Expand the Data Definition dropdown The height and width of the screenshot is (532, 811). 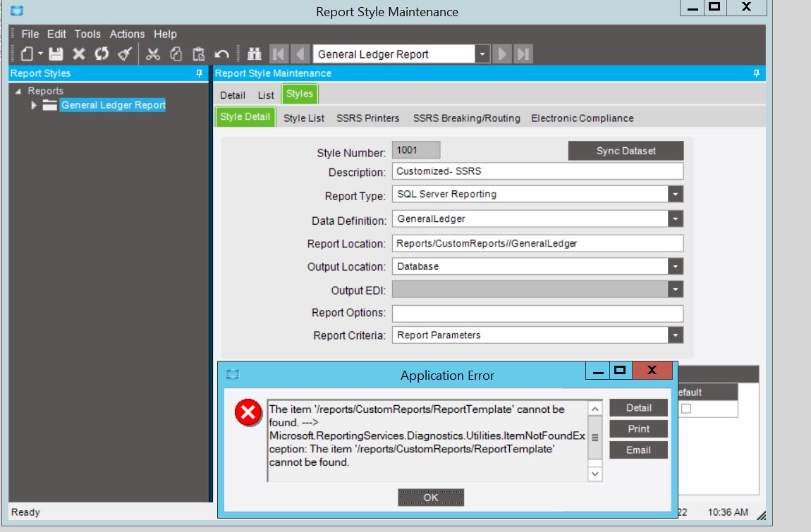click(675, 219)
